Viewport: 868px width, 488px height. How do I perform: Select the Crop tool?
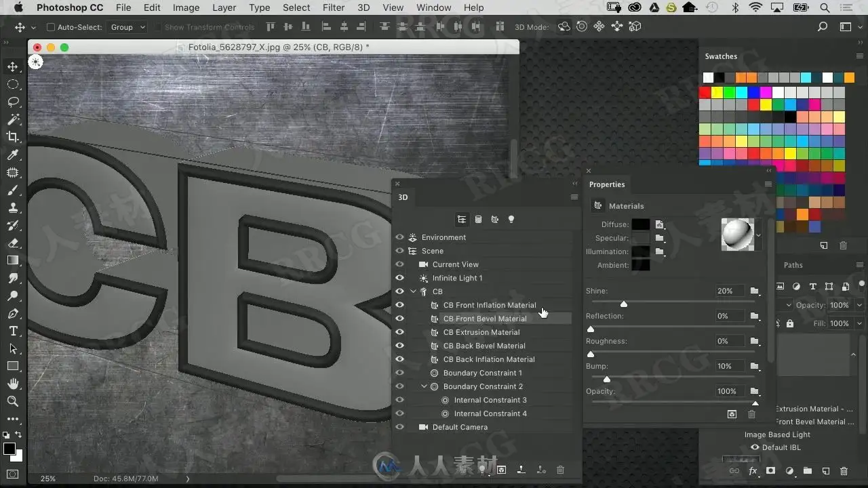pos(13,137)
